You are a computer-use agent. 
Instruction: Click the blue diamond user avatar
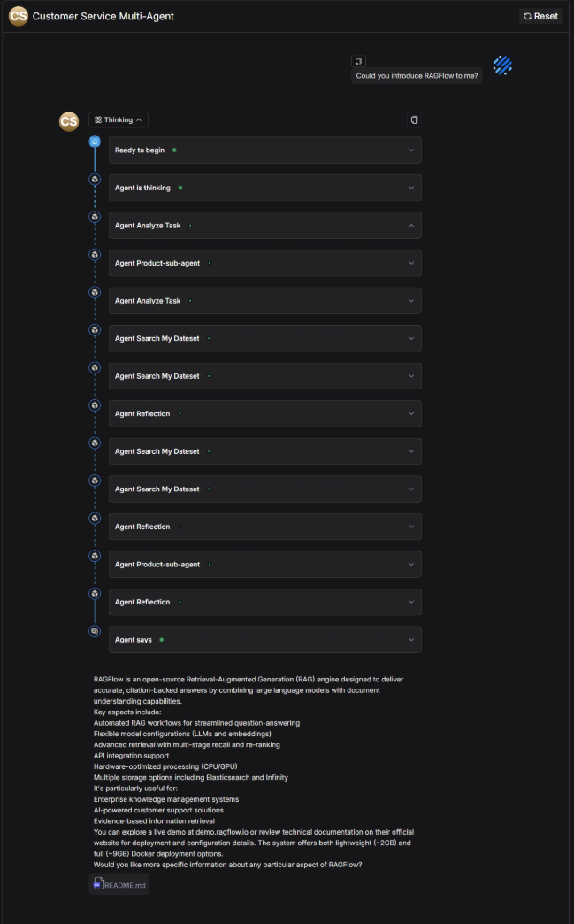[x=501, y=65]
